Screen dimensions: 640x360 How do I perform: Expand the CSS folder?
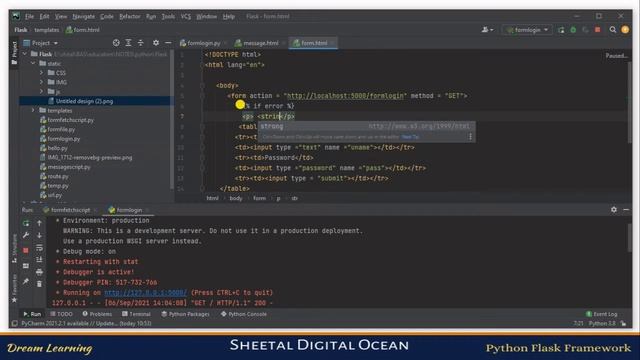coord(41,73)
